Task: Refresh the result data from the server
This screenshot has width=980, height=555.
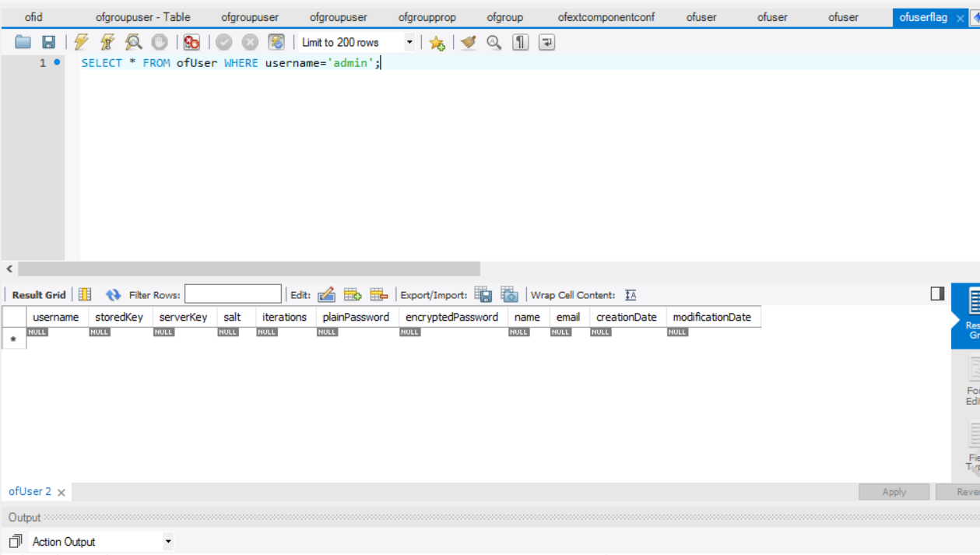Action: pyautogui.click(x=114, y=295)
